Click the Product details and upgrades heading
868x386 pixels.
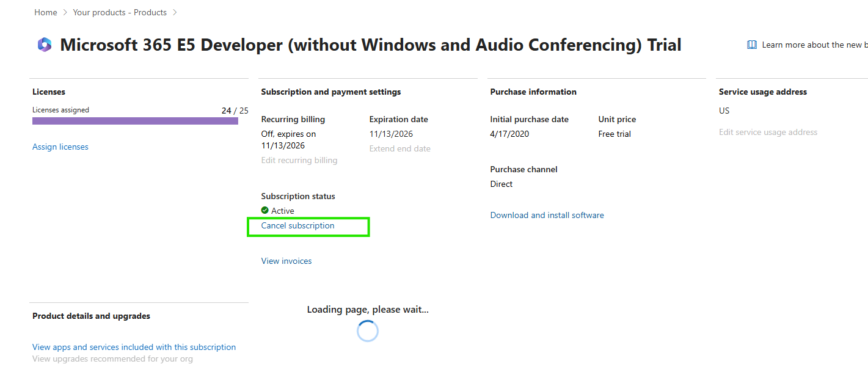(x=91, y=316)
